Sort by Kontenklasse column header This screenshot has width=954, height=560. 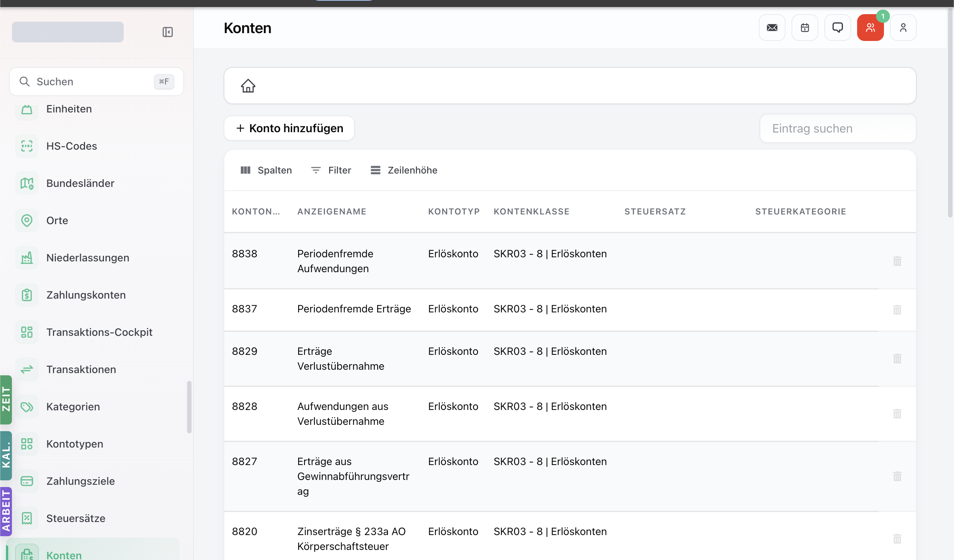click(531, 211)
